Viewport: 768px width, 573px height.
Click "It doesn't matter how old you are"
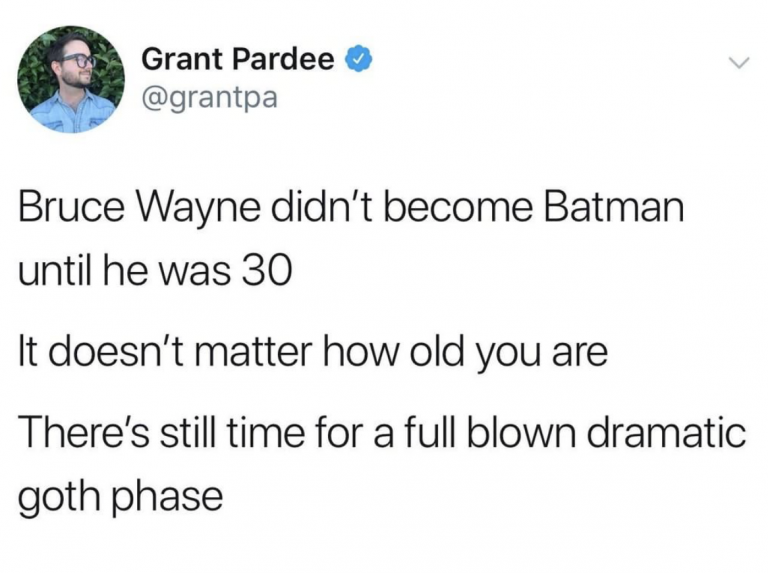[x=313, y=351]
